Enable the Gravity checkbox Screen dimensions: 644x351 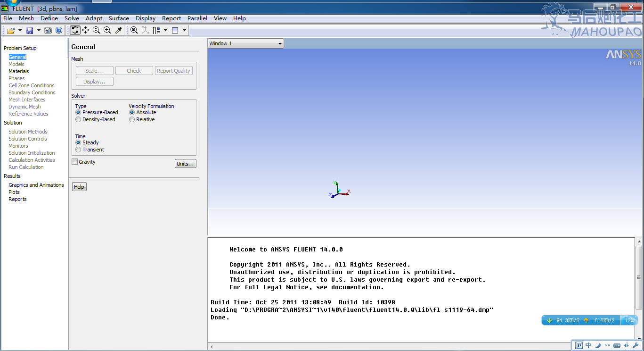(84, 162)
